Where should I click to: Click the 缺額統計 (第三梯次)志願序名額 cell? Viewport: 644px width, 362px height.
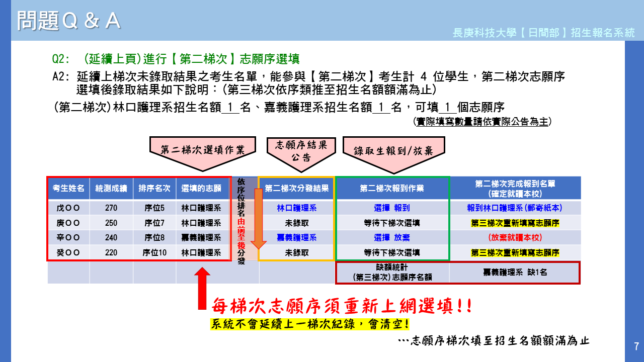coord(392,272)
